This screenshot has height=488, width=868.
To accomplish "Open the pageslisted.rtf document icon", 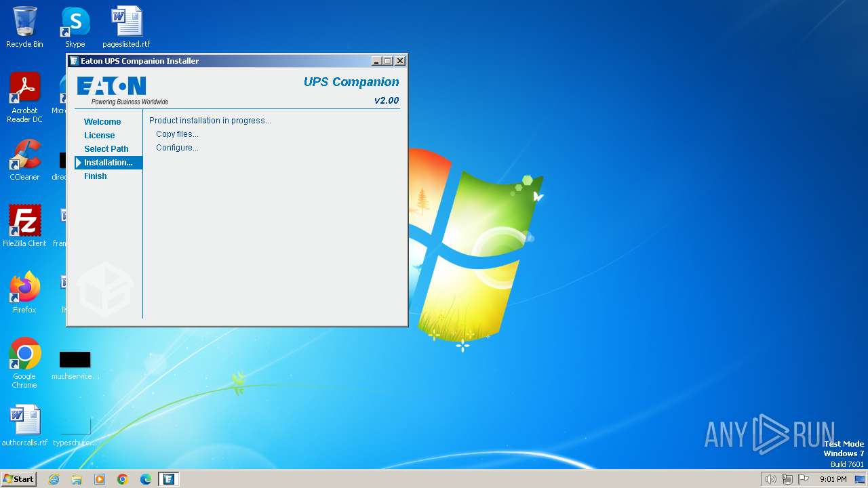I will click(x=126, y=27).
